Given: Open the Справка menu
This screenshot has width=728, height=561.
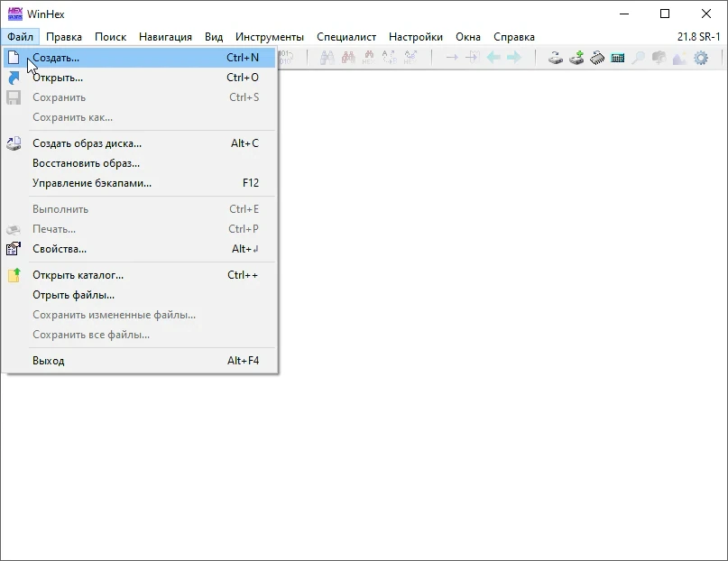Looking at the screenshot, I should (514, 37).
